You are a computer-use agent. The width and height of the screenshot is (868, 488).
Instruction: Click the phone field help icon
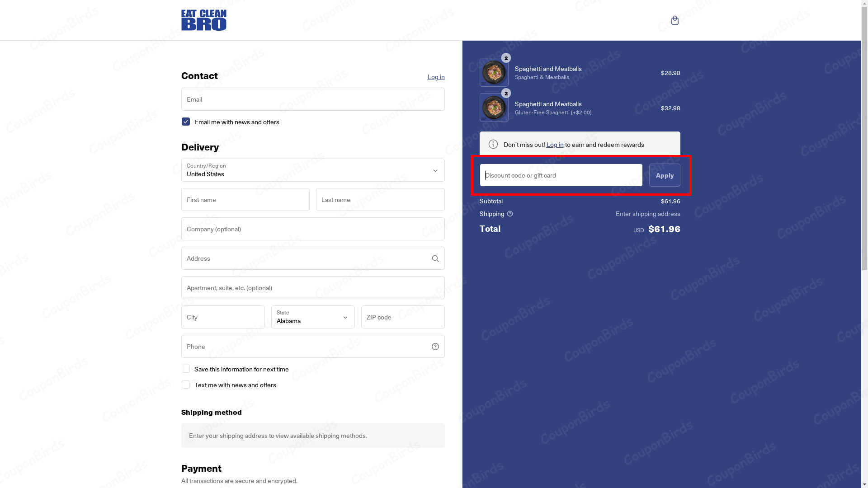pos(435,347)
